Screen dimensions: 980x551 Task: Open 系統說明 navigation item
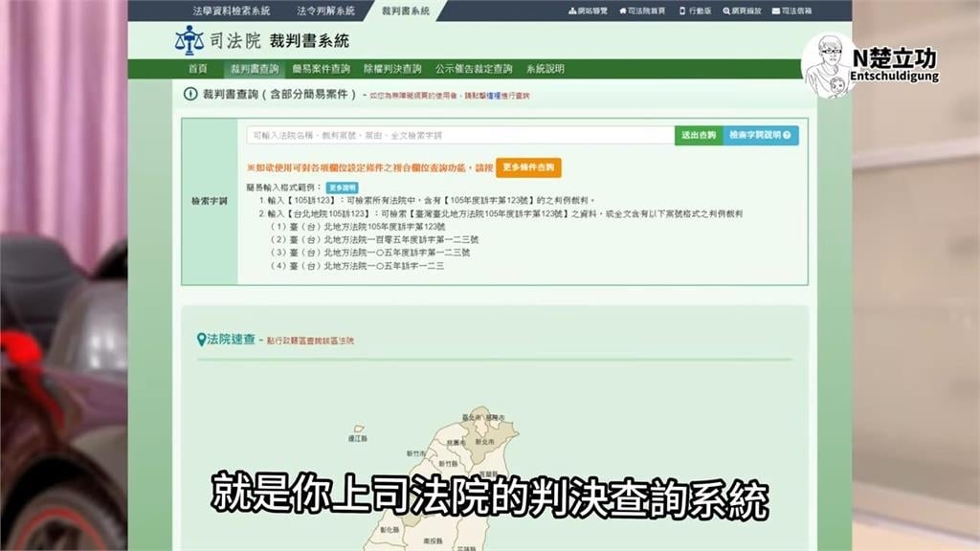[x=545, y=69]
